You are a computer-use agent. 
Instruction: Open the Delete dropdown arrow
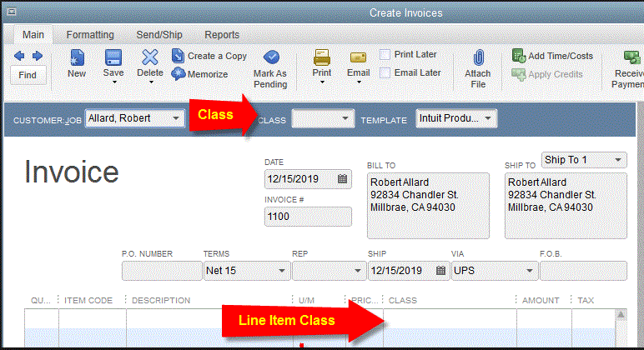point(151,82)
